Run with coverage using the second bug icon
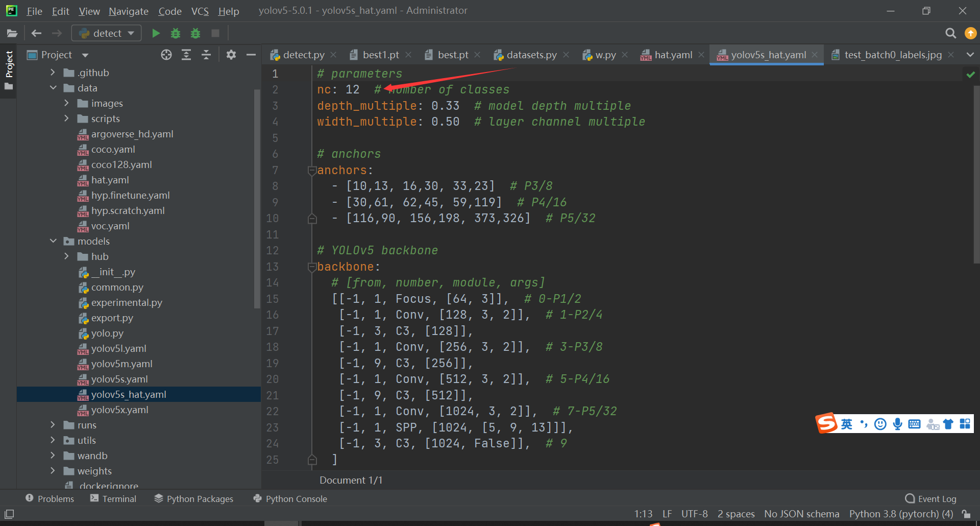The image size is (980, 526). (195, 33)
